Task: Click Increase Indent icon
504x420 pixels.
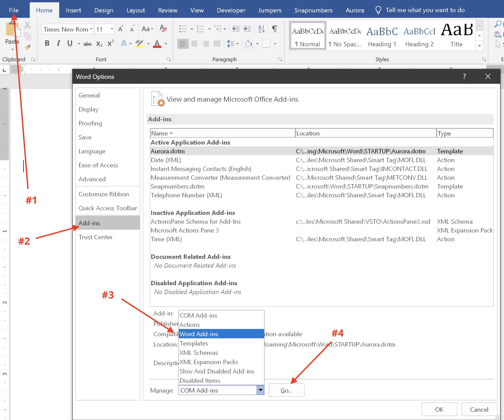Action: tap(247, 29)
